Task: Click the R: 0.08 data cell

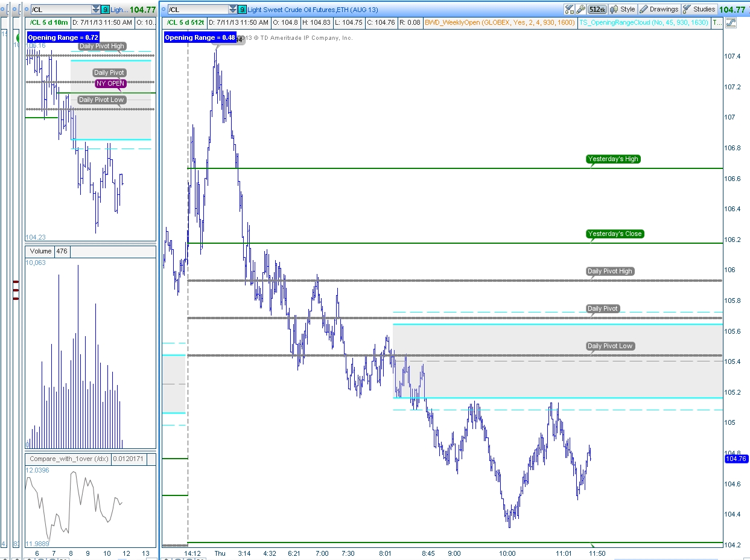Action: (412, 22)
